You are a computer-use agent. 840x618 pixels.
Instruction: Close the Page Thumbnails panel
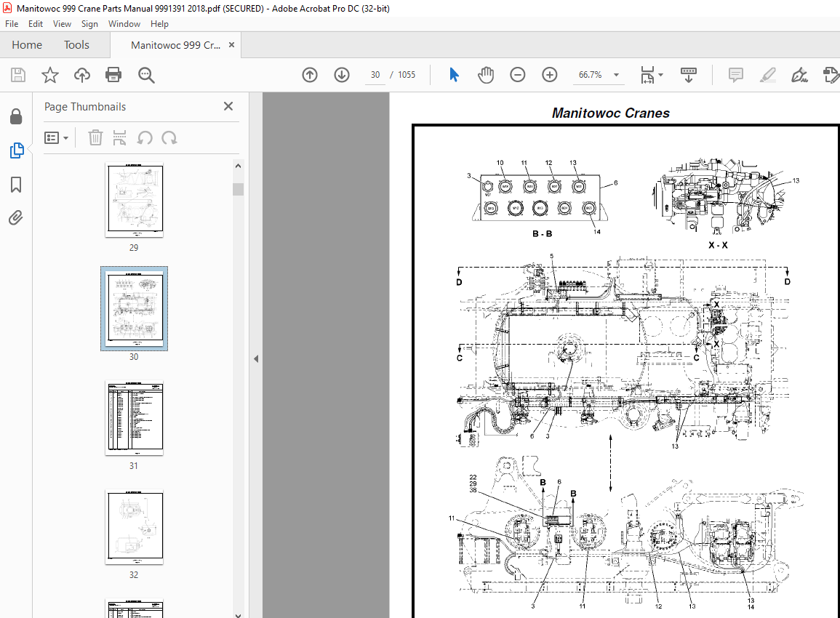[228, 106]
